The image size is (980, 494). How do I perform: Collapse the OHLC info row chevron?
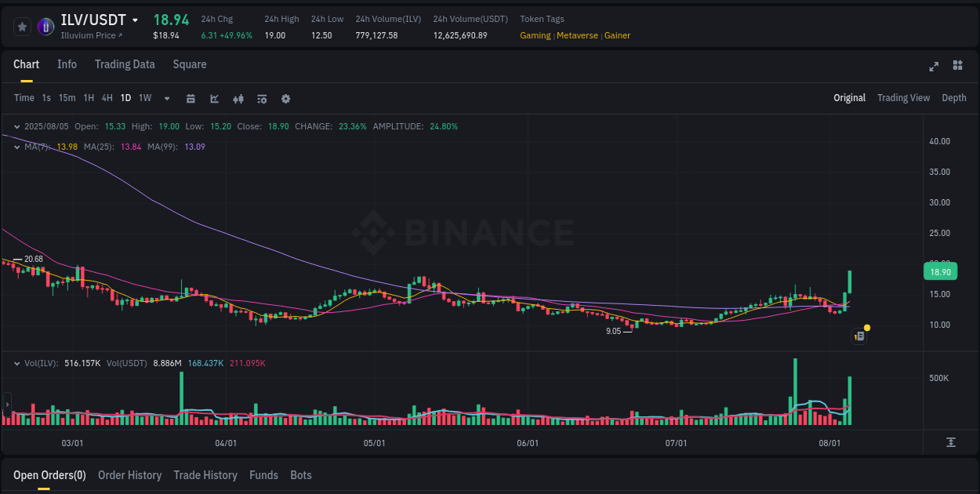click(16, 125)
